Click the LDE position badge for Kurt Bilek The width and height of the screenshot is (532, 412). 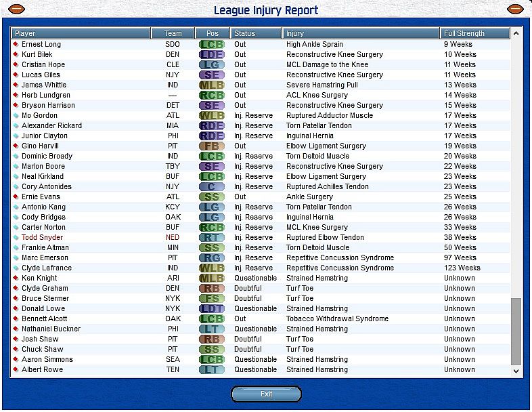212,54
